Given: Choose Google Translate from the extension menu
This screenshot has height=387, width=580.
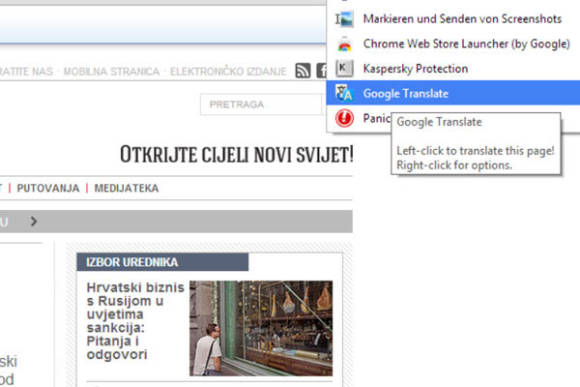Looking at the screenshot, I should pyautogui.click(x=453, y=93).
